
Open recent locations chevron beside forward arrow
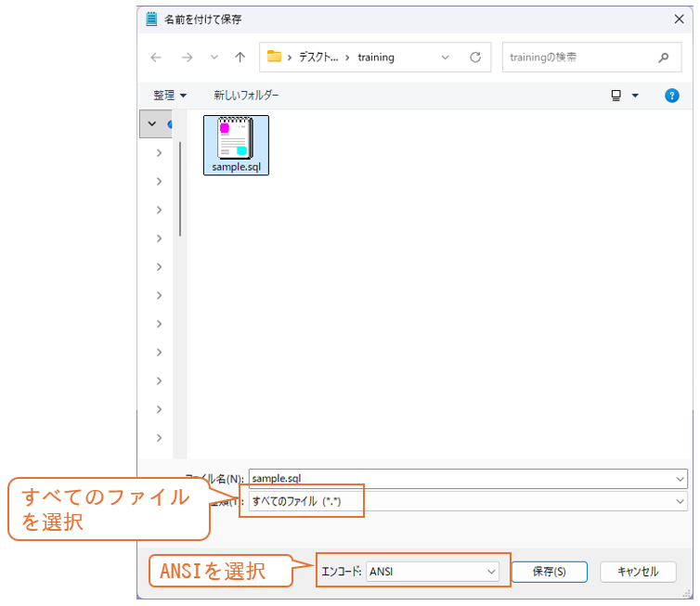point(214,58)
